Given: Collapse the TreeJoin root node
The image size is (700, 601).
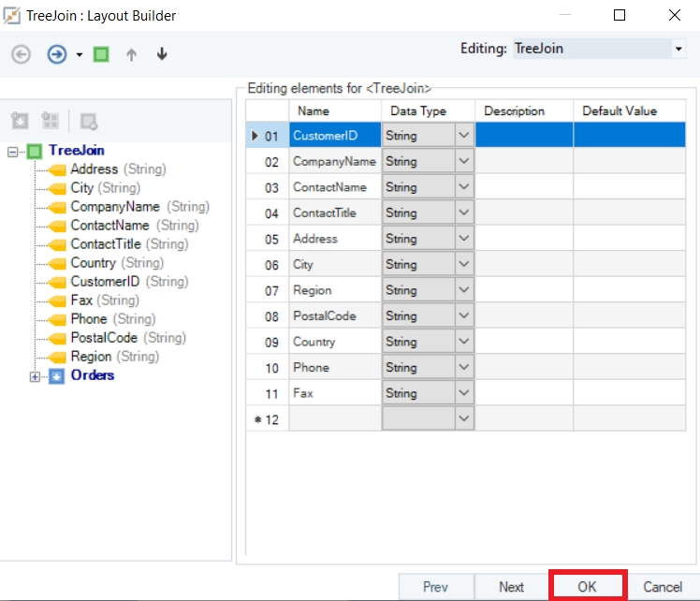Looking at the screenshot, I should tap(12, 152).
